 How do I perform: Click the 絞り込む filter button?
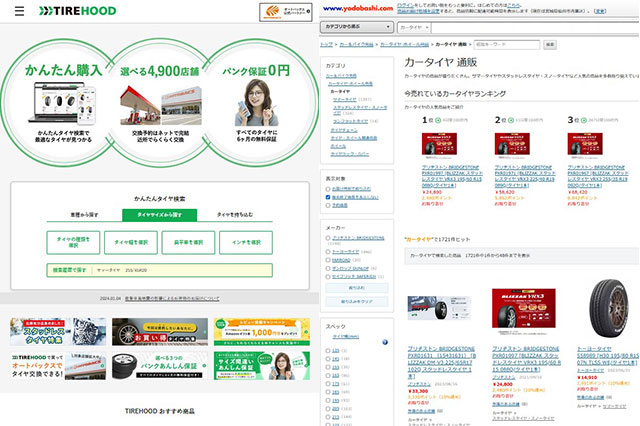[357, 288]
